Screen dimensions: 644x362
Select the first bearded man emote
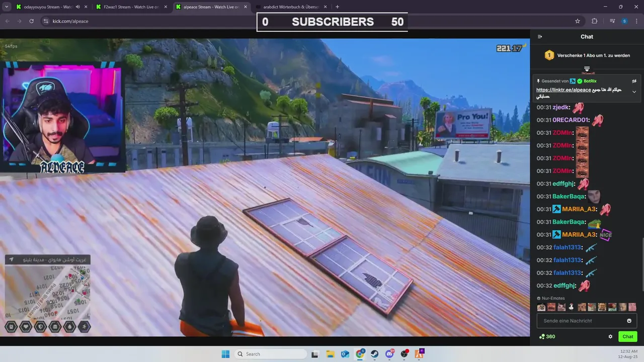(x=541, y=307)
